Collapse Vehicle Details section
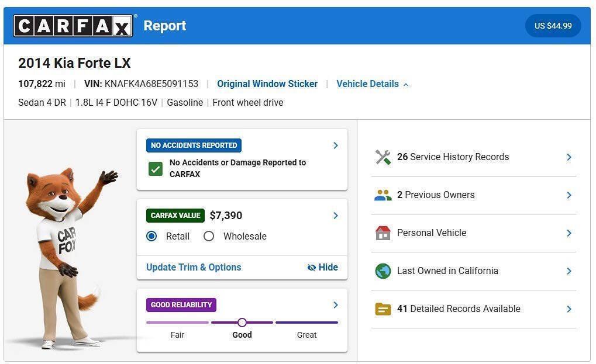Image resolution: width=596 pixels, height=364 pixels. pos(372,84)
